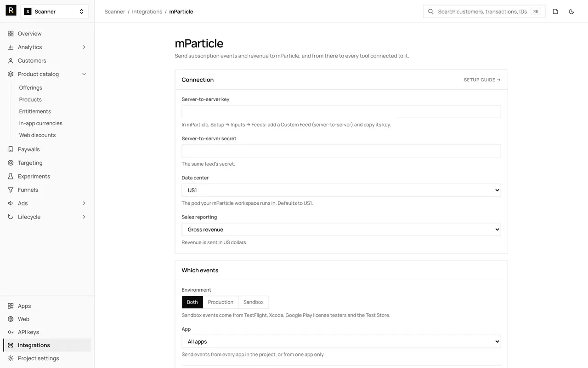This screenshot has height=368, width=588.
Task: Open the docs page icon in top bar
Action: [x=555, y=11]
